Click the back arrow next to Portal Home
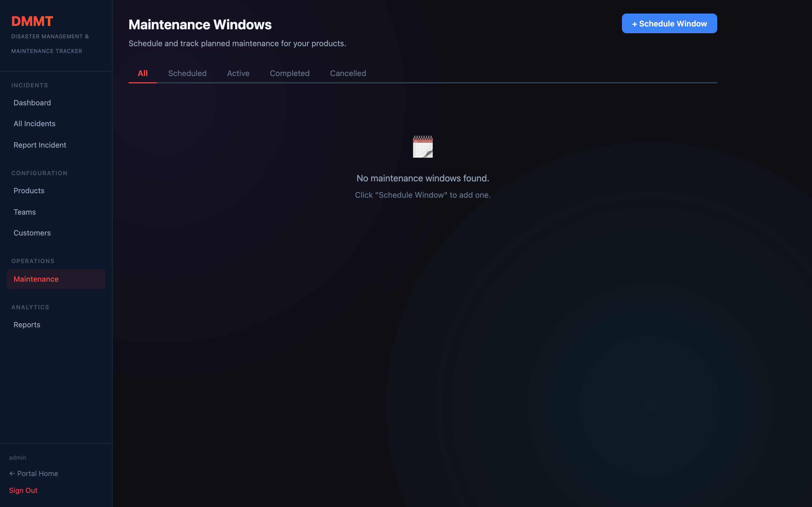Image resolution: width=812 pixels, height=507 pixels. point(12,473)
